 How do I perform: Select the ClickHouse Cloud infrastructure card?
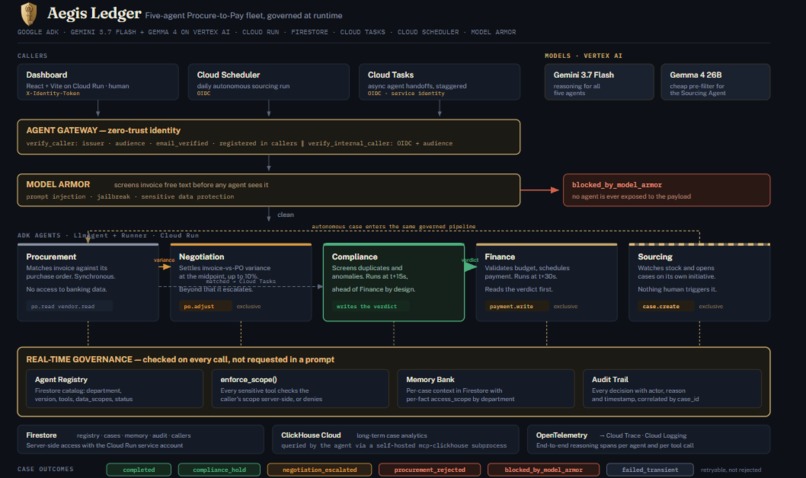pyautogui.click(x=396, y=439)
